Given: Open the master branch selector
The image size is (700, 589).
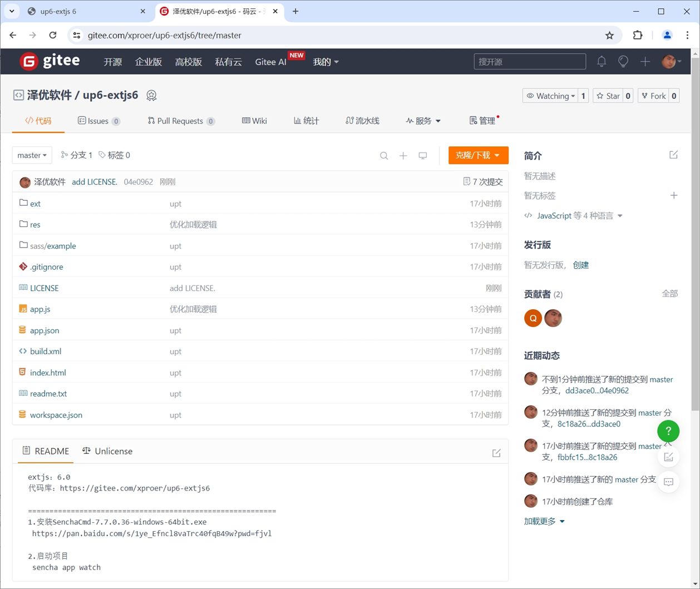Looking at the screenshot, I should click(x=32, y=155).
